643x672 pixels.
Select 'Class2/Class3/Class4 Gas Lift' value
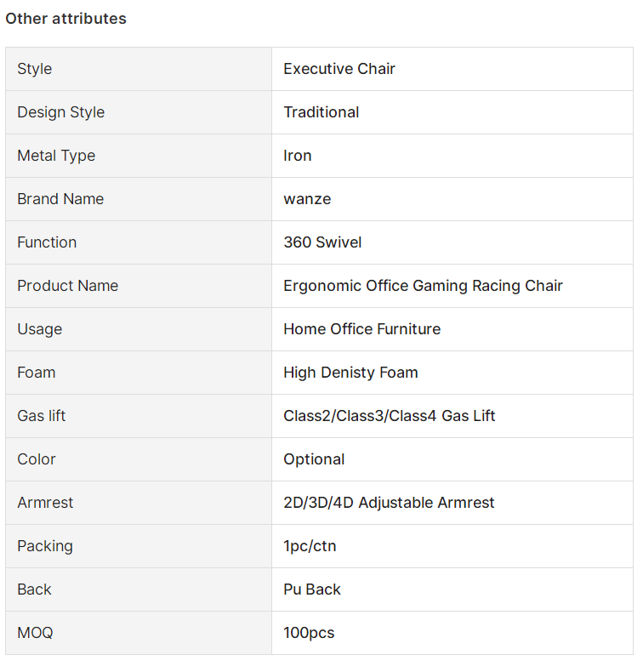click(389, 416)
